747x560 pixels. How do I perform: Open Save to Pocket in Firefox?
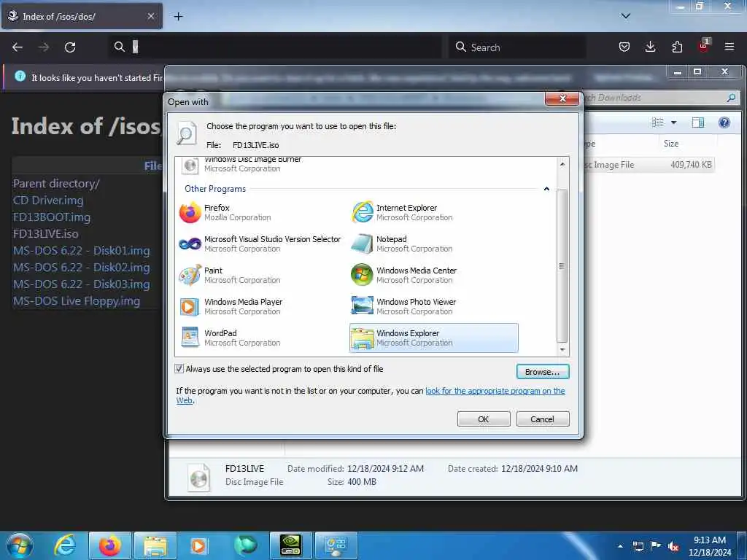[x=624, y=47]
